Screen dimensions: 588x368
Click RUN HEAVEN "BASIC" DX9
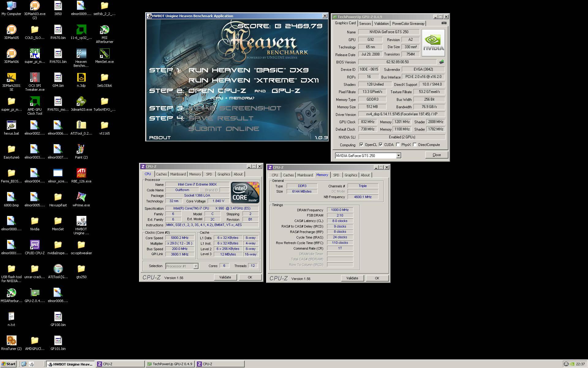pos(248,70)
